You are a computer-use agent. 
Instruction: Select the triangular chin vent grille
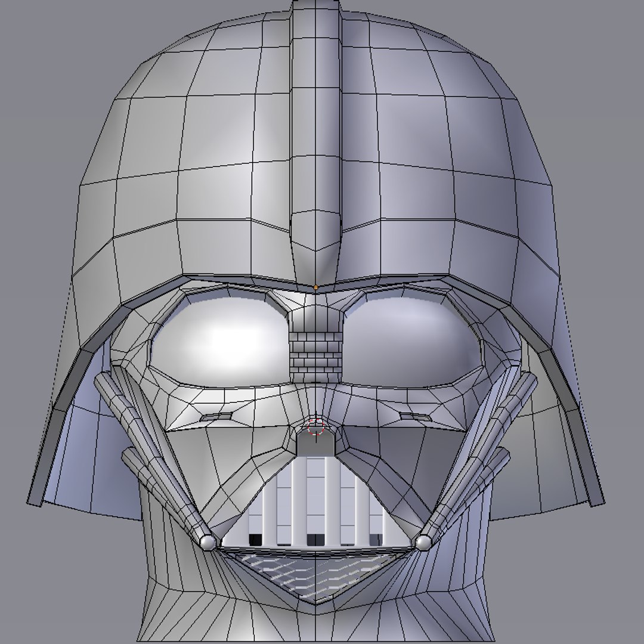pos(315,577)
